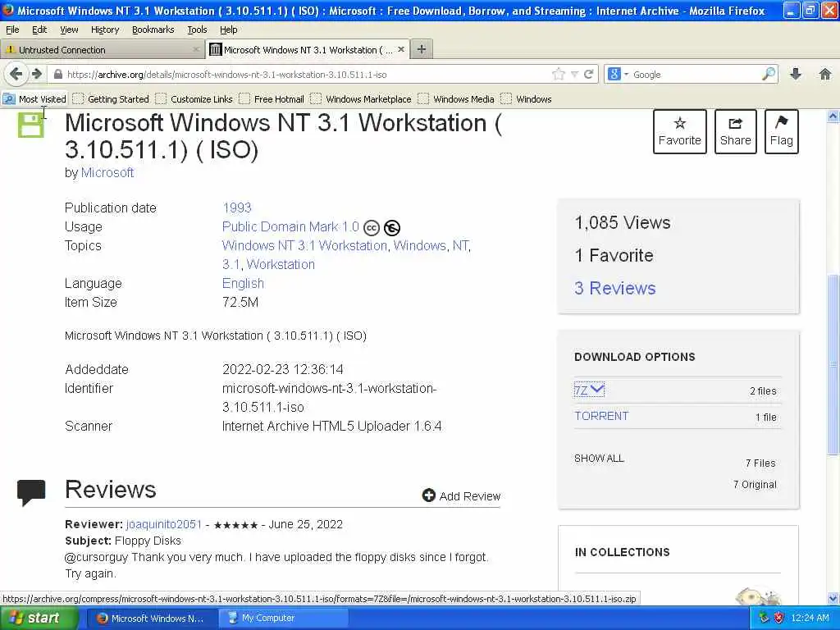840x630 pixels.
Task: Click the 12:24 AM system clock
Action: tap(810, 618)
